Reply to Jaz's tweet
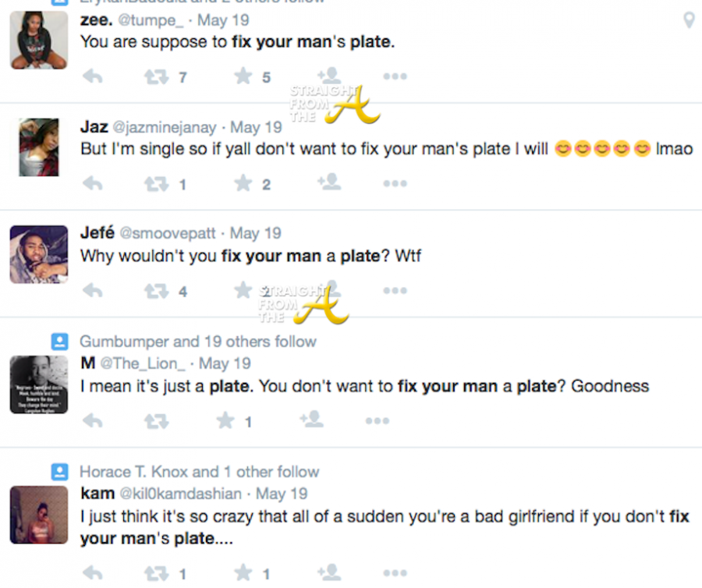 (92, 184)
